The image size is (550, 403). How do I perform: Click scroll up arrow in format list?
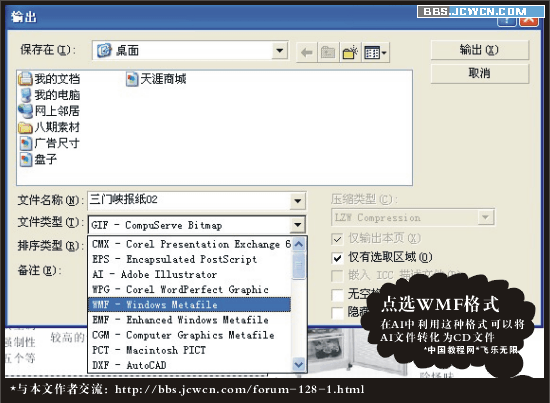(299, 244)
